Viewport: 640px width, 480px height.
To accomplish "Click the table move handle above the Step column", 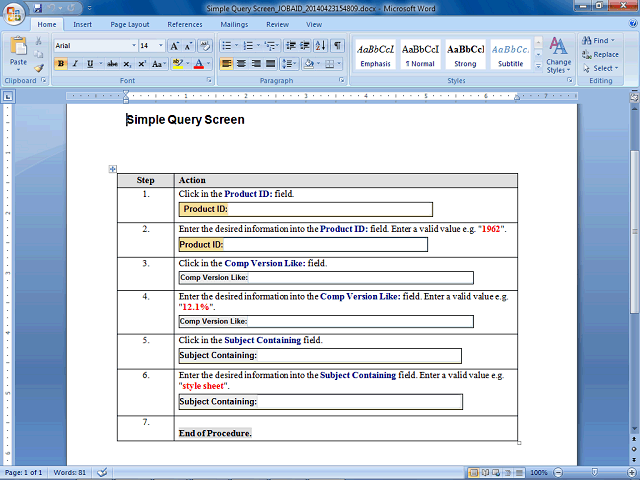I will click(113, 169).
